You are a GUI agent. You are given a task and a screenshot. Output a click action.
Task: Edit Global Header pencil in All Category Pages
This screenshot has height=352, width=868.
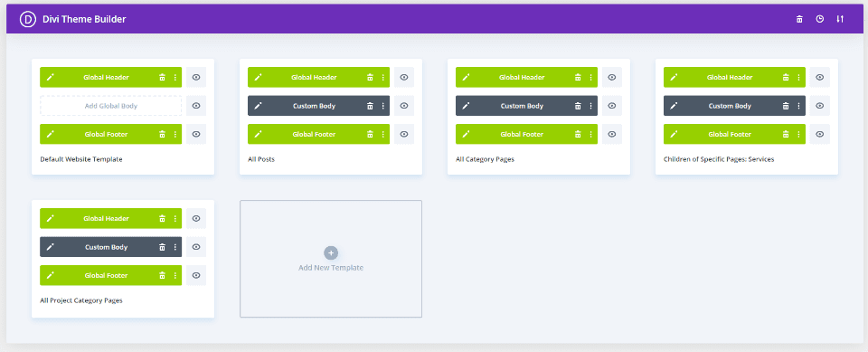tap(467, 78)
